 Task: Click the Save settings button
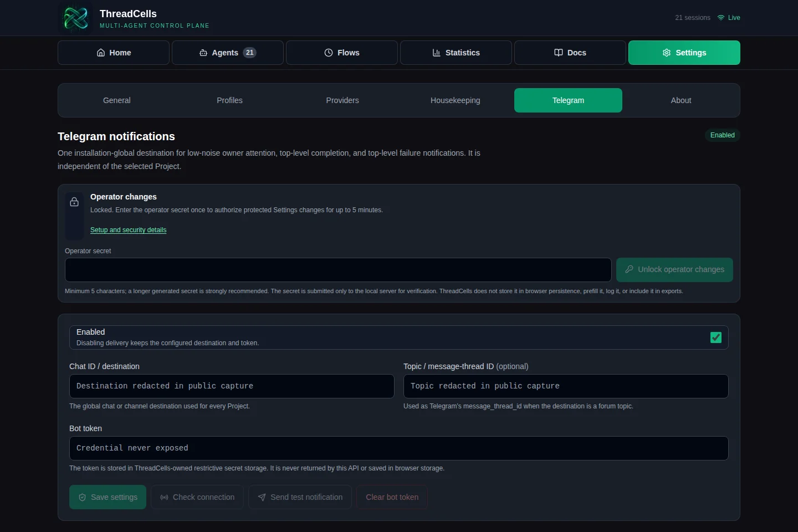tap(108, 497)
